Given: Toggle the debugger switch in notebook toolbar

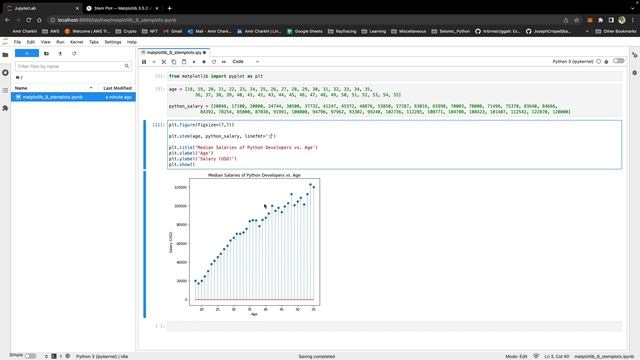Looking at the screenshot, I should [618, 61].
